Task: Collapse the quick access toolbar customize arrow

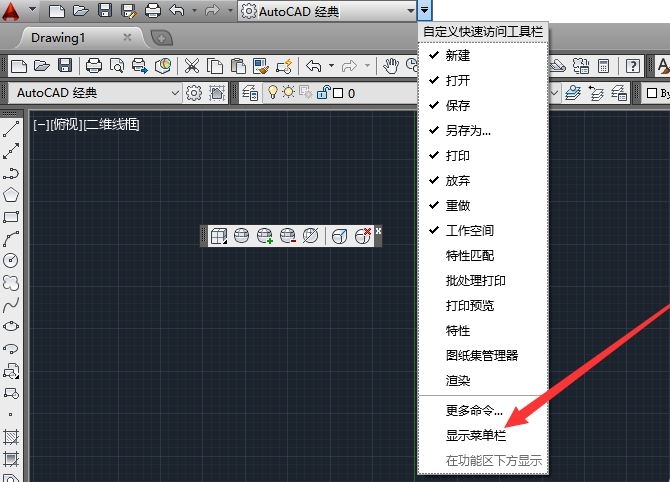Action: pos(424,10)
